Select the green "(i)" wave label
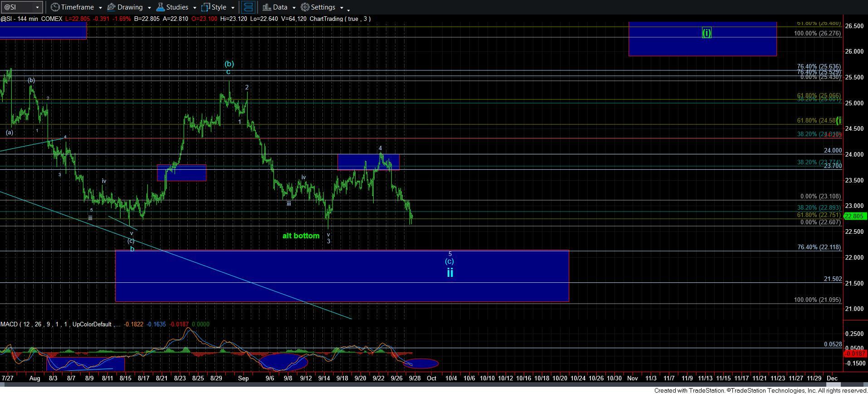This screenshot has width=868, height=394. pos(707,33)
